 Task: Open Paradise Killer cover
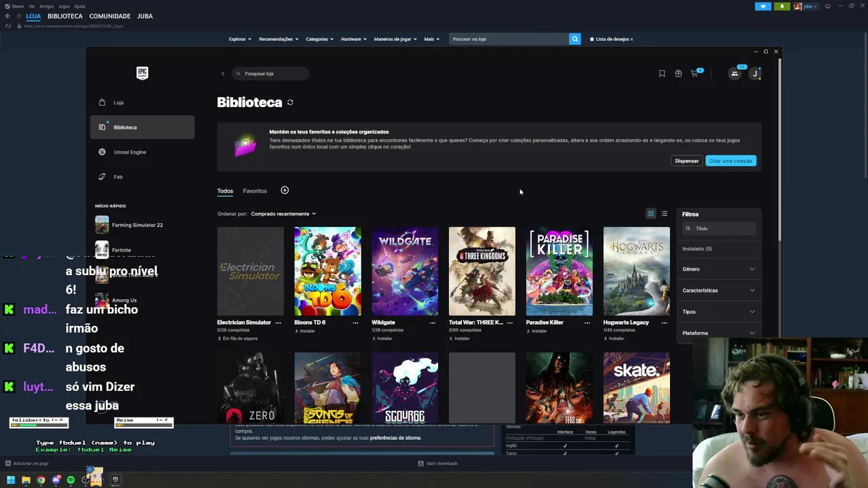pyautogui.click(x=559, y=271)
